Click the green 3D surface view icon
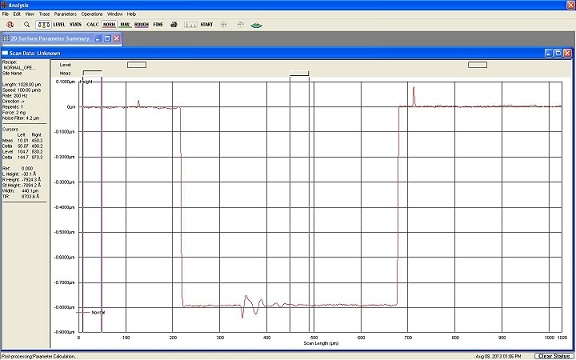Viewport: 576px width, 360px height. click(x=256, y=25)
